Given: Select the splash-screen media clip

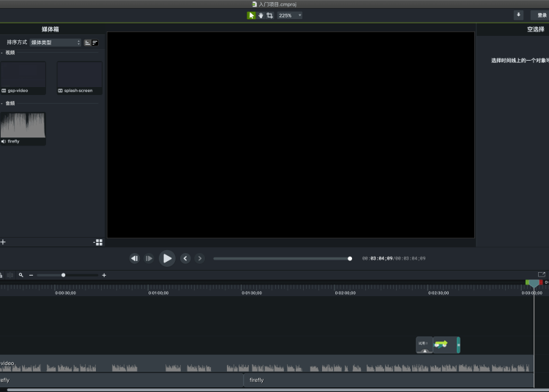Looking at the screenshot, I should click(x=79, y=77).
